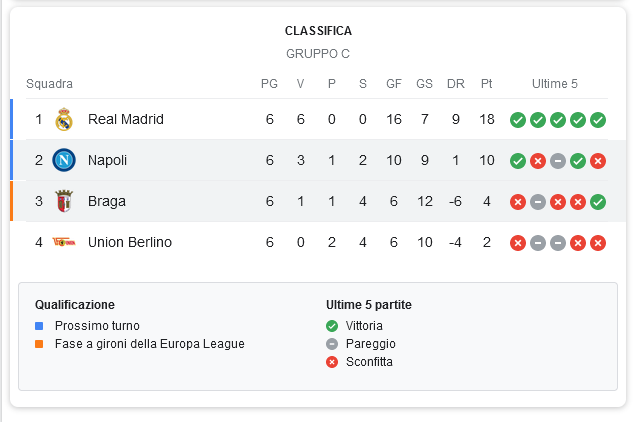Click the orange Europa League legend square
Viewport: 633px width, 422px height.
click(x=39, y=344)
